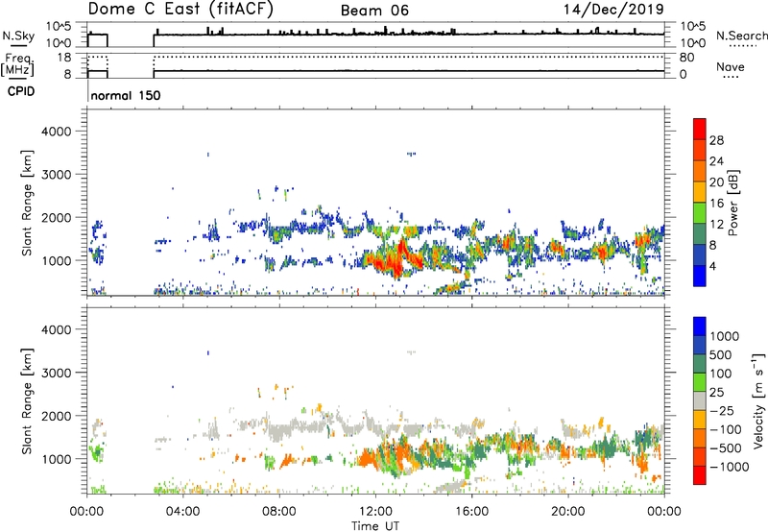The image size is (768, 532).
Task: Select the '24' power colorbar tick
Action: [716, 161]
